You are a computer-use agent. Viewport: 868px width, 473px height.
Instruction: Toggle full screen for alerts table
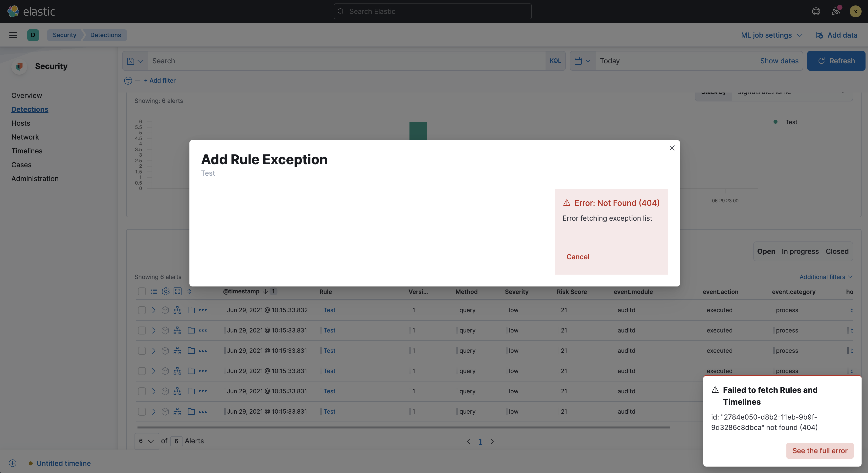pos(178,291)
